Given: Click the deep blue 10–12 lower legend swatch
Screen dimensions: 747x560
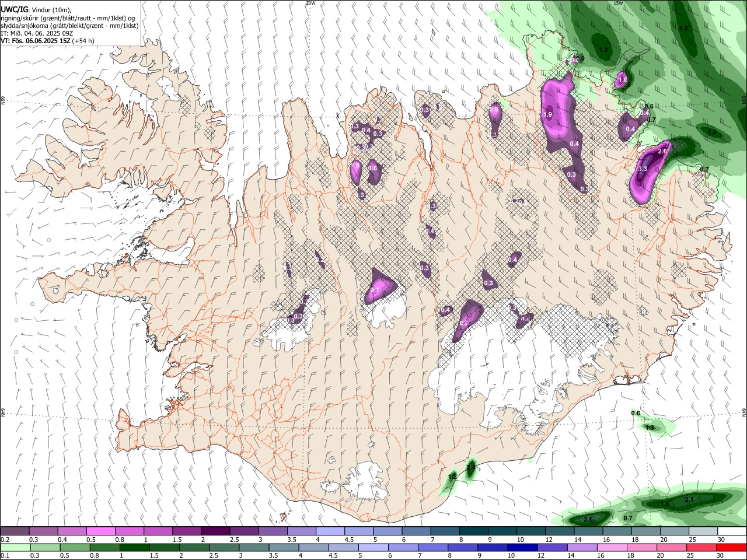Looking at the screenshot, I should tap(522, 548).
